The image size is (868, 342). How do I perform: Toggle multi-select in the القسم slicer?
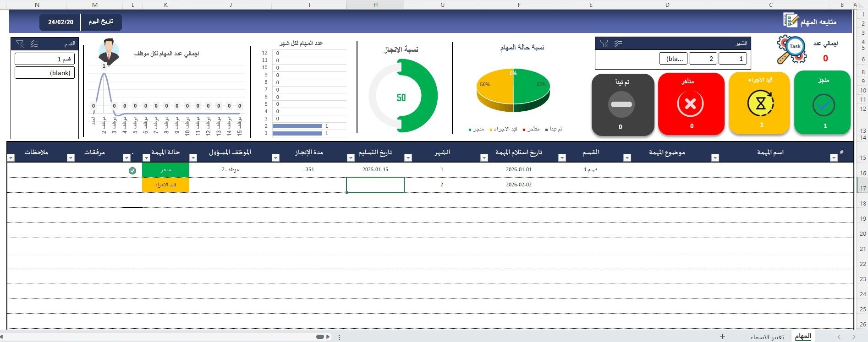click(34, 44)
